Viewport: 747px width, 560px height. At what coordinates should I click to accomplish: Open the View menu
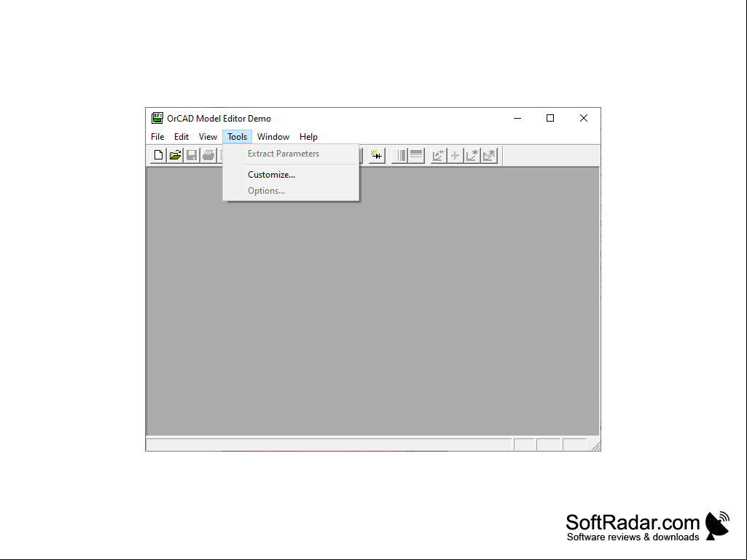point(208,137)
